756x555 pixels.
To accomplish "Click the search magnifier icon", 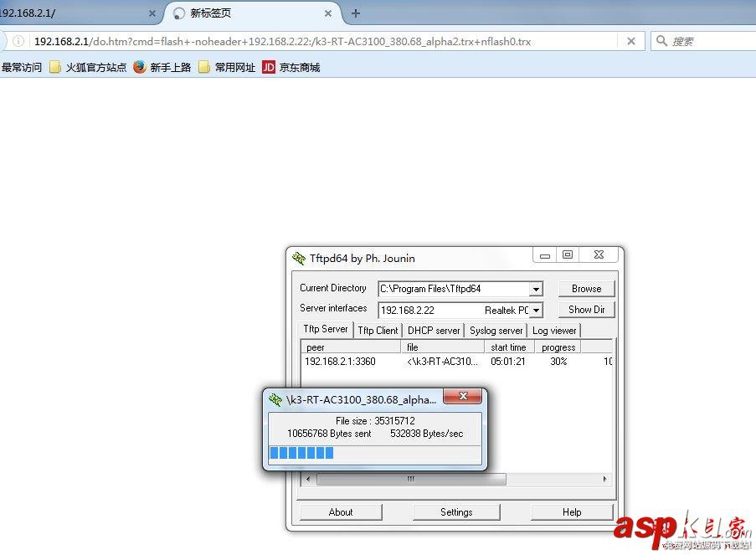I will coord(661,41).
